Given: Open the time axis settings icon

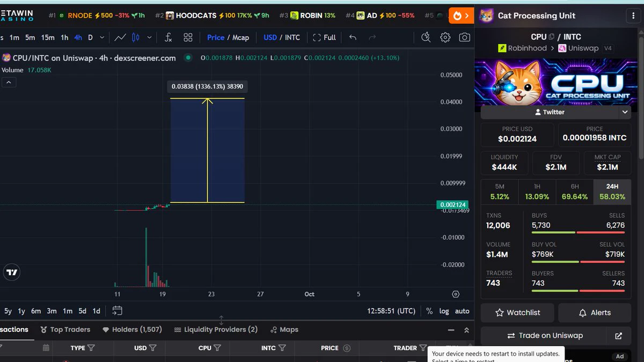Looking at the screenshot, I should tap(456, 294).
